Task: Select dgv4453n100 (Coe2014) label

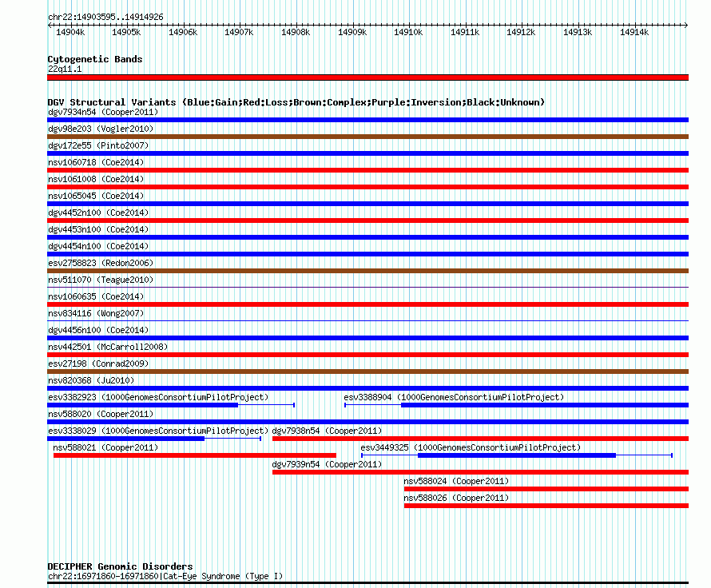Action: [98, 229]
